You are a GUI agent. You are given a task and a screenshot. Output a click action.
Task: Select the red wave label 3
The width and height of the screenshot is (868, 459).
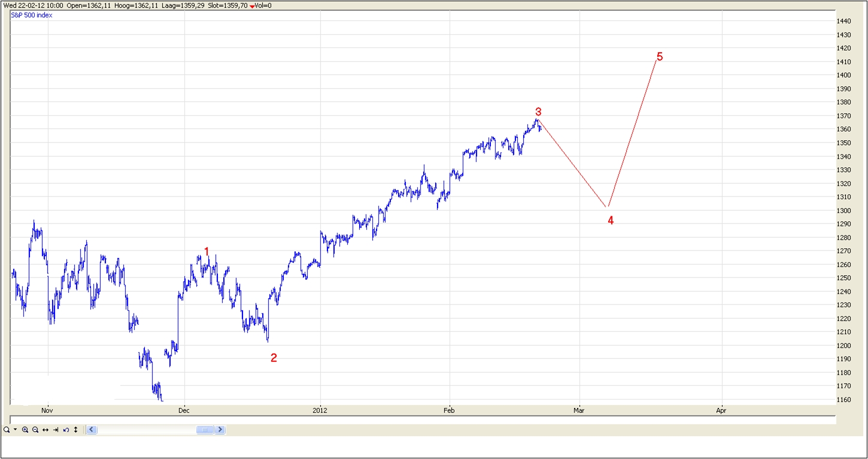click(x=538, y=112)
